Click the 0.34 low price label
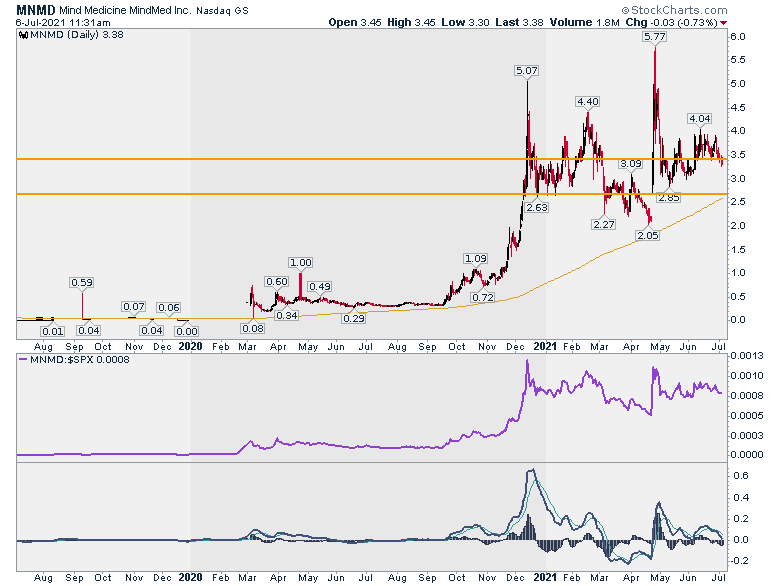 pos(287,315)
